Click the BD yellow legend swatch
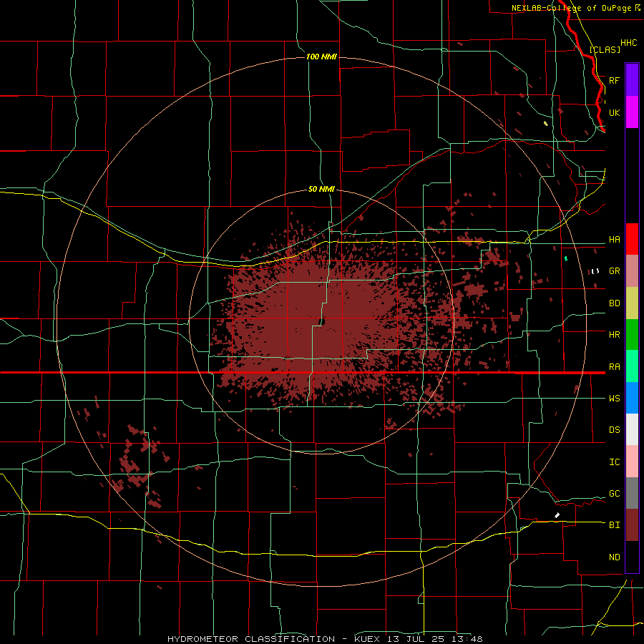Viewport: 644px width, 644px height. coord(632,303)
